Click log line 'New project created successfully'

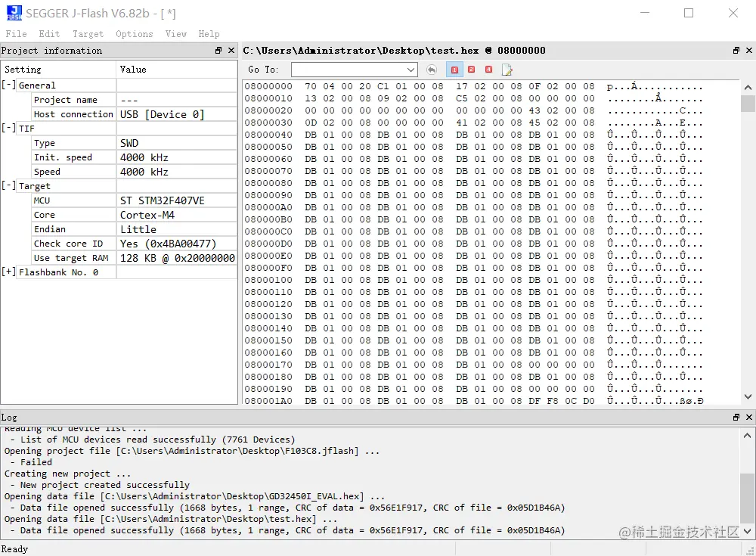tap(104, 485)
